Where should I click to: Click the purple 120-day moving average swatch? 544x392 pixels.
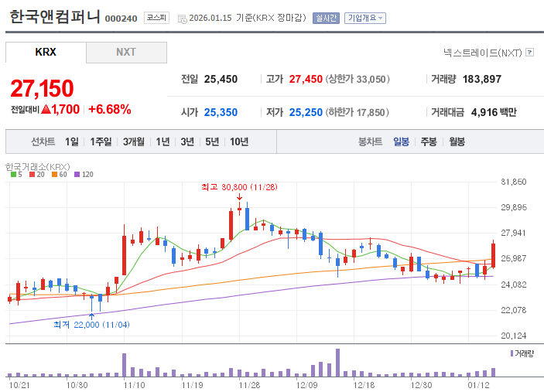tap(77, 174)
